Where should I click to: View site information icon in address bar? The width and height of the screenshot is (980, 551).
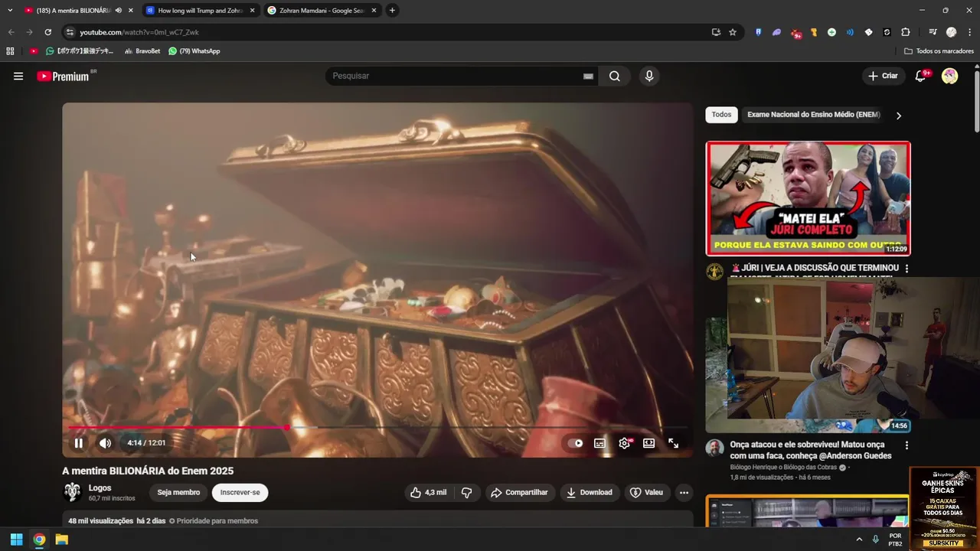tap(70, 32)
